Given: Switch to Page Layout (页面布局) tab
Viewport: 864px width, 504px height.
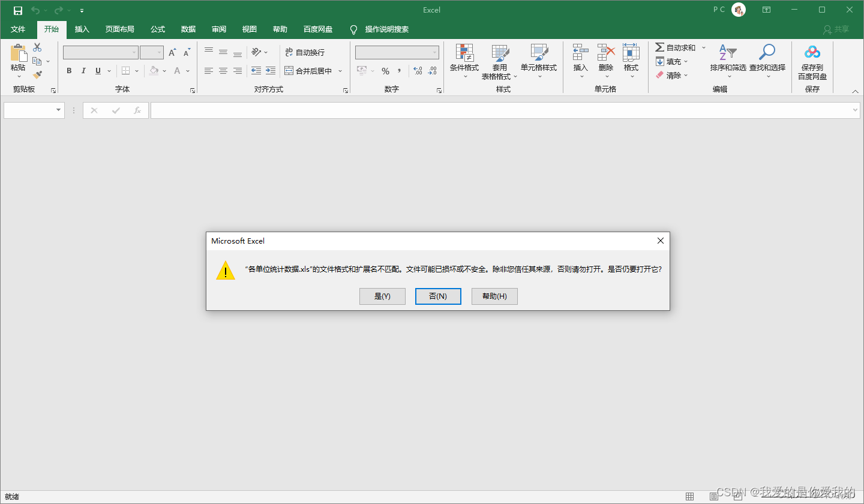Looking at the screenshot, I should 120,29.
